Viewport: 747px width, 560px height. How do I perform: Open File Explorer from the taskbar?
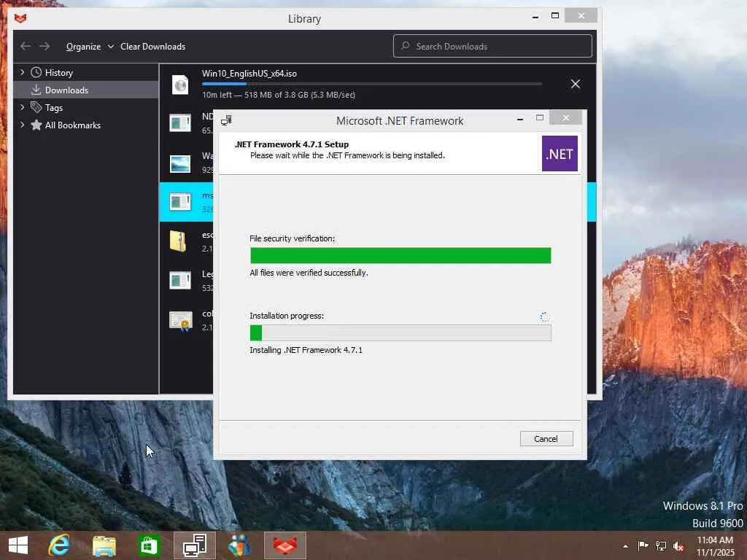pyautogui.click(x=104, y=545)
